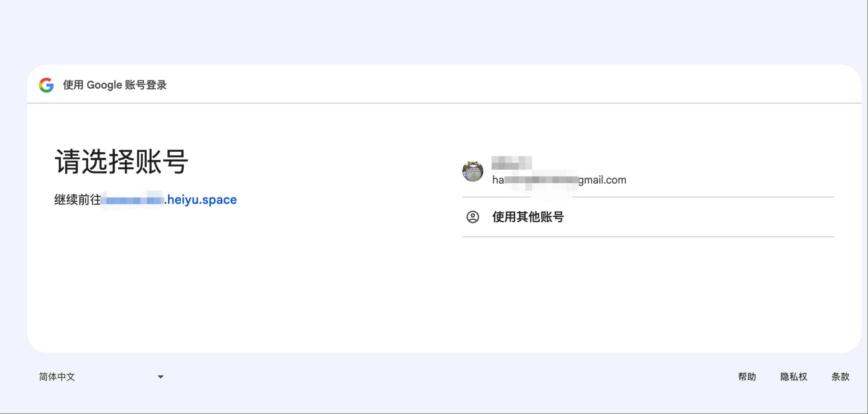Open the 隐私权 privacy link
Screen dimensions: 868x414
[x=794, y=377]
